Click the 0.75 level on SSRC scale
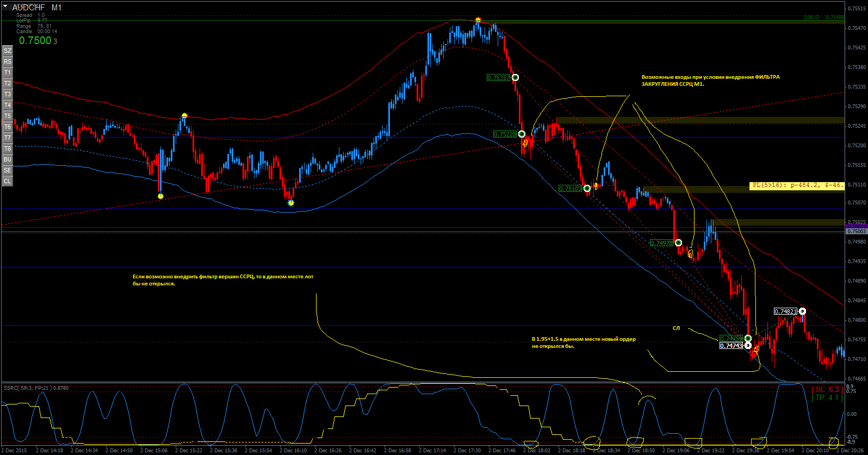 click(851, 391)
